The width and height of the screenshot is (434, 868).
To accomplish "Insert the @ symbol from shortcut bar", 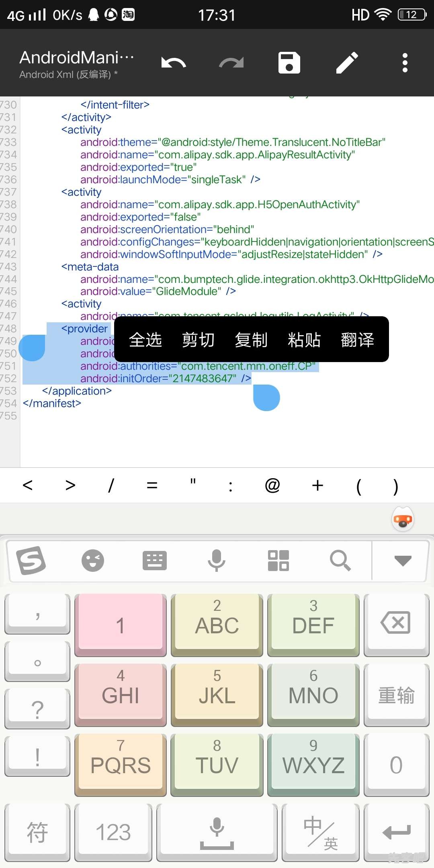I will pyautogui.click(x=272, y=485).
